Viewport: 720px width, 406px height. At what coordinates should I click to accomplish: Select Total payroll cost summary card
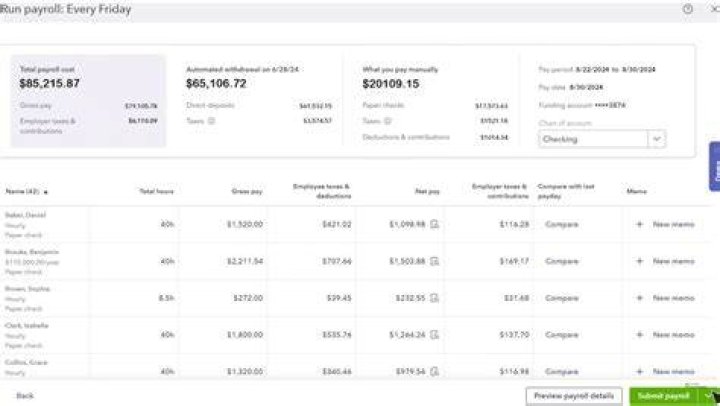click(x=88, y=101)
